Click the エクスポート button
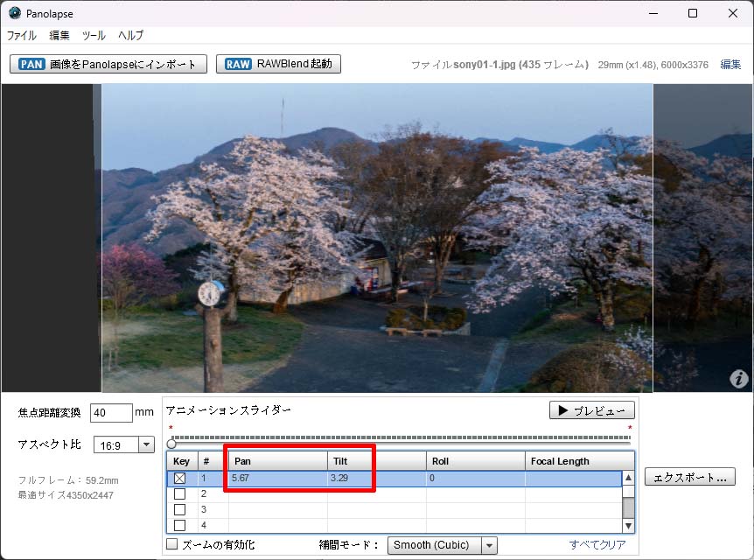Viewport: 754px width, 560px height. click(689, 477)
